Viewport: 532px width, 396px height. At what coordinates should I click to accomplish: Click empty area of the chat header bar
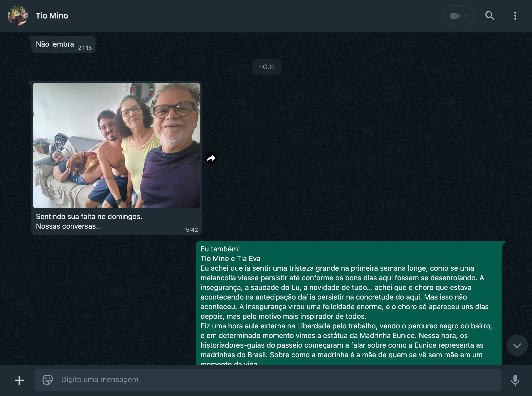coord(253,16)
